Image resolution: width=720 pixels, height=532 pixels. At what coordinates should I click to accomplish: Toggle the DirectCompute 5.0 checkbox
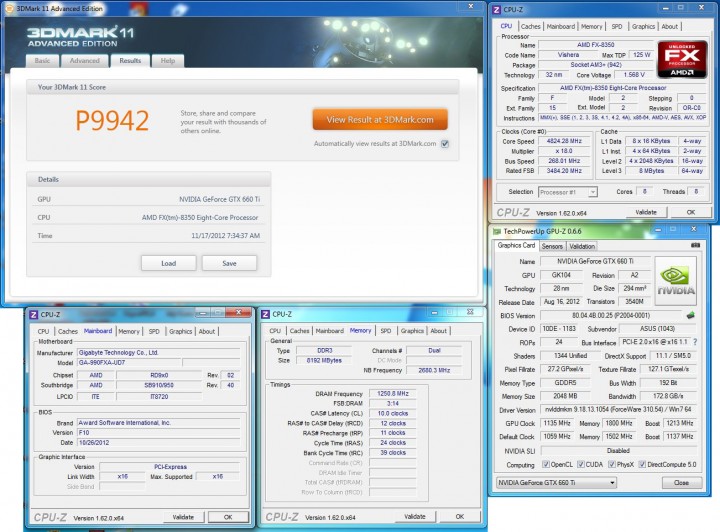[x=642, y=464]
